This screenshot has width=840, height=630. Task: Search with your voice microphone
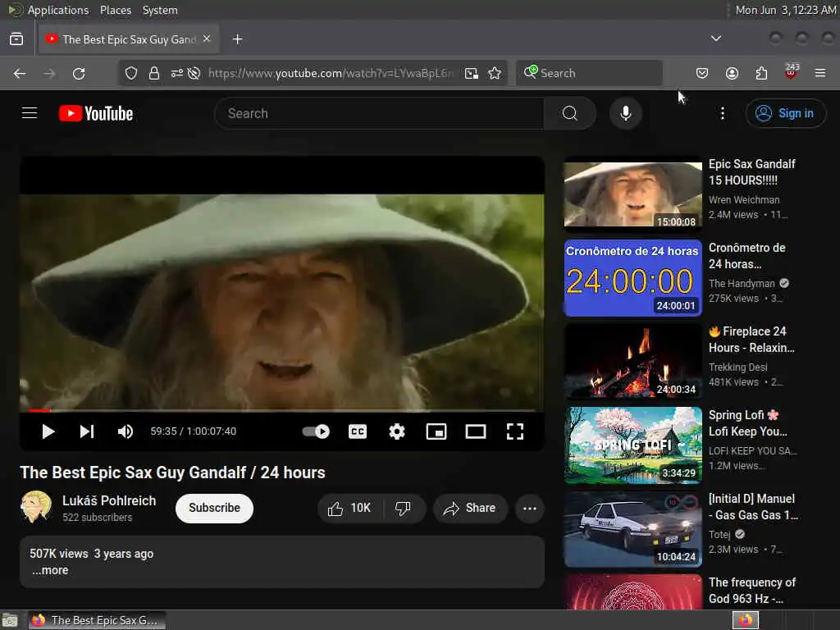pos(626,113)
